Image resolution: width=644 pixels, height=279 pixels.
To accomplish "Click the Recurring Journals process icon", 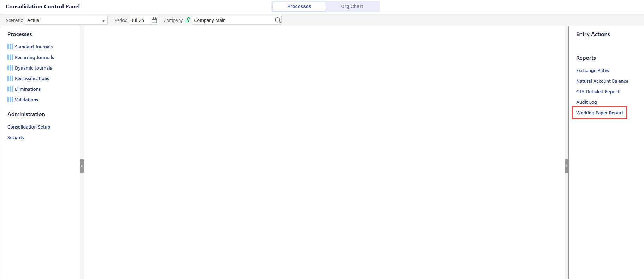I will point(10,57).
